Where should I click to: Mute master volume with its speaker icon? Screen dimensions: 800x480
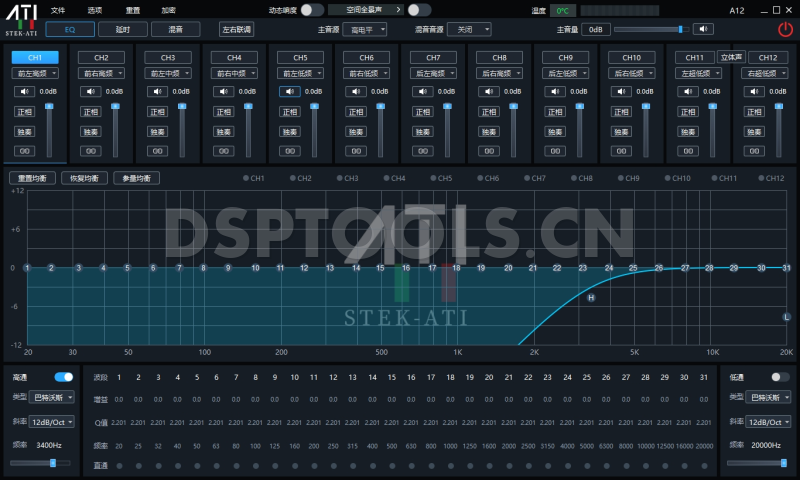[x=703, y=29]
